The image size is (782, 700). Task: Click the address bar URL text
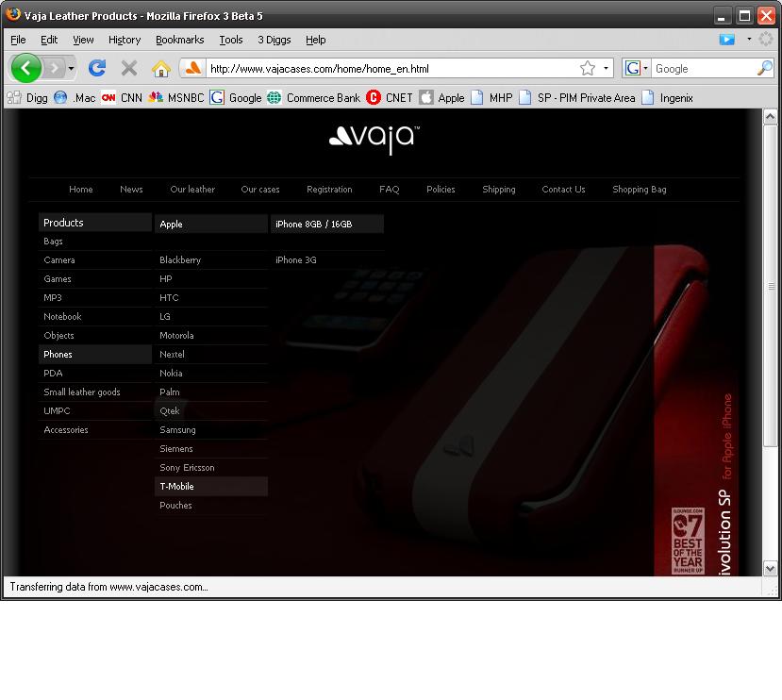pos(319,69)
